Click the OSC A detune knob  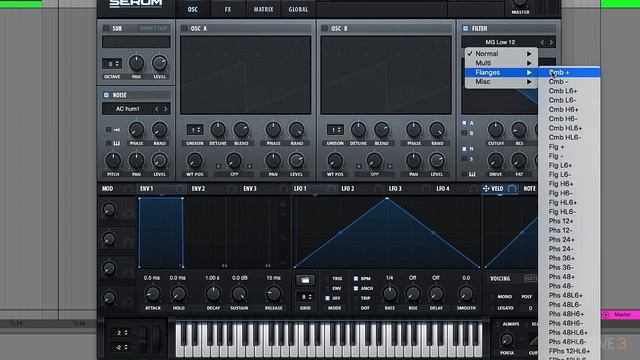coord(218,130)
